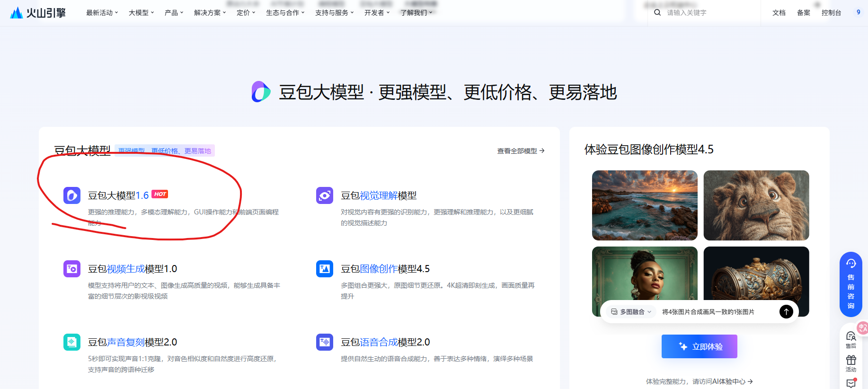
Task: Click the 豆包视频生成模型 camera icon
Action: coord(72,268)
